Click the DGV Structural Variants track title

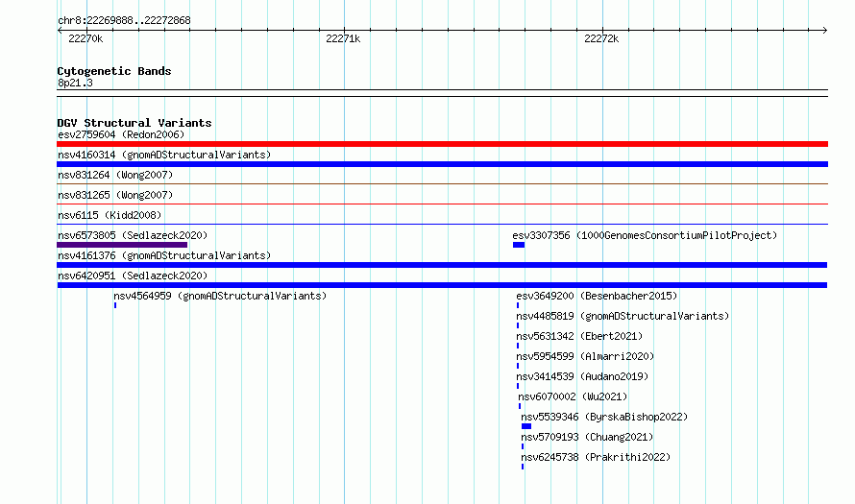tap(134, 123)
